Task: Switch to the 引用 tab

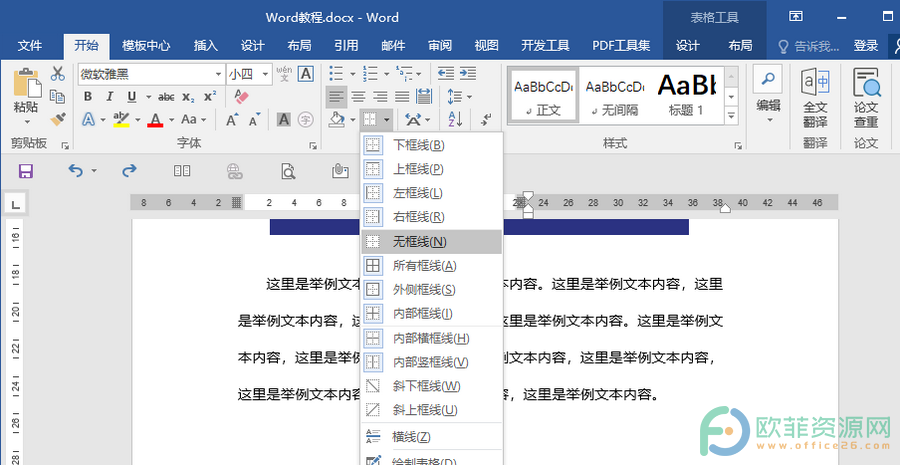Action: 346,46
